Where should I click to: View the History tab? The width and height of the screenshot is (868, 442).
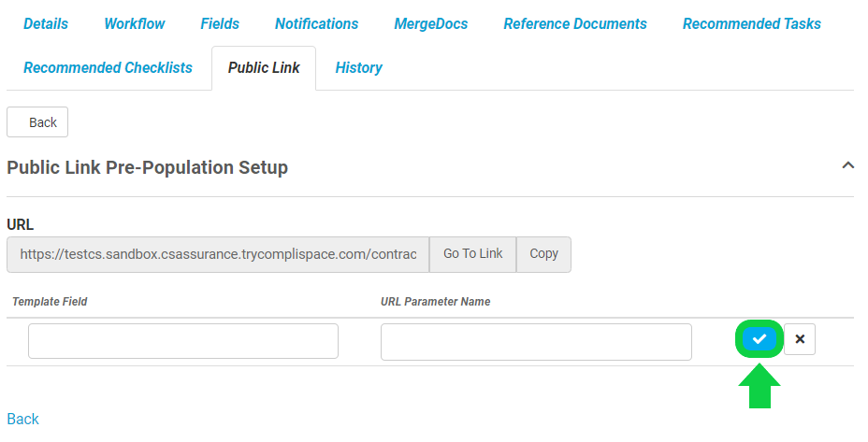(x=359, y=67)
